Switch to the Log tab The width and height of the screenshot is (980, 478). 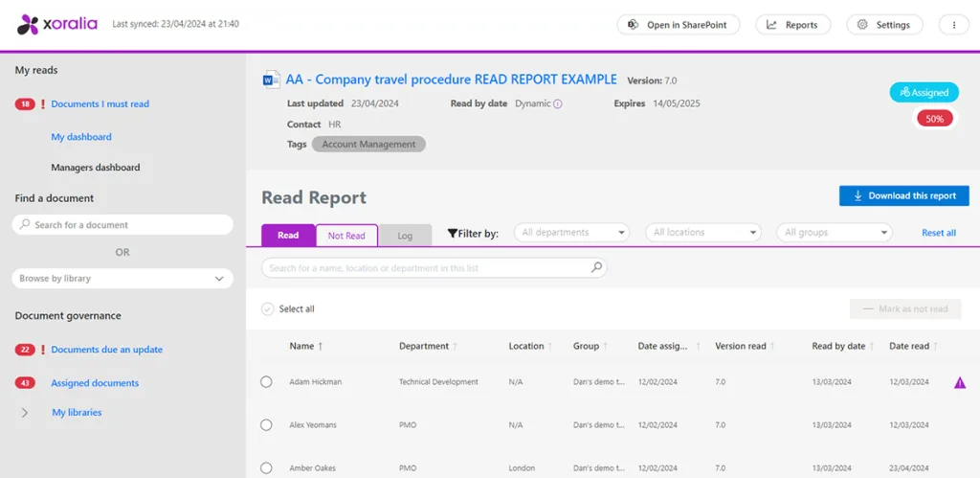click(x=405, y=236)
